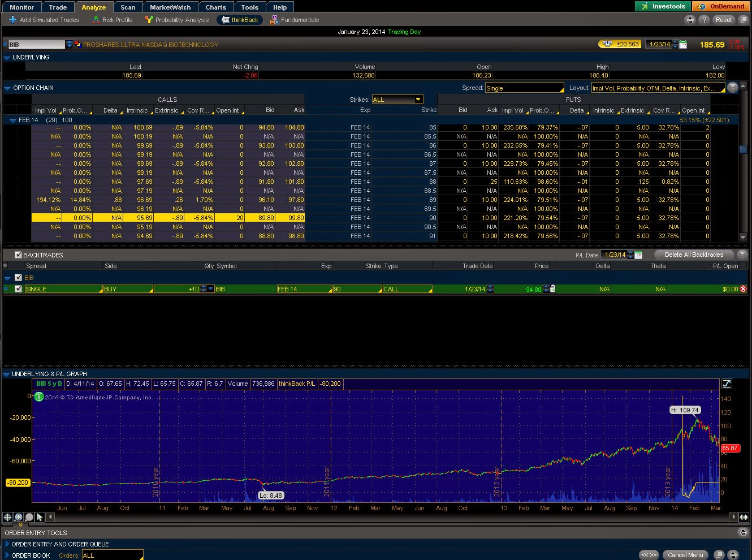752x560 pixels.
Task: Open the Fundamentals sub-tab
Action: [295, 20]
